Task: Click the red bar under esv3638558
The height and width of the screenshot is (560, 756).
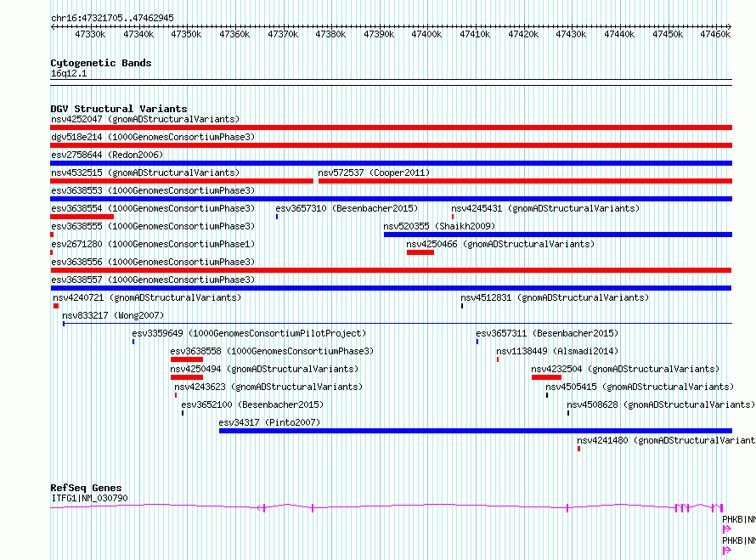Action: (187, 359)
